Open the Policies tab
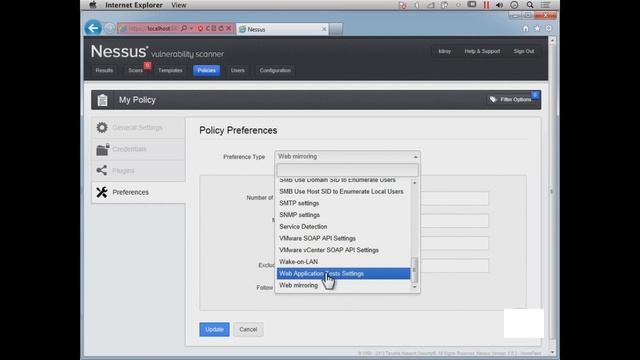The width and height of the screenshot is (640, 360). coord(207,70)
